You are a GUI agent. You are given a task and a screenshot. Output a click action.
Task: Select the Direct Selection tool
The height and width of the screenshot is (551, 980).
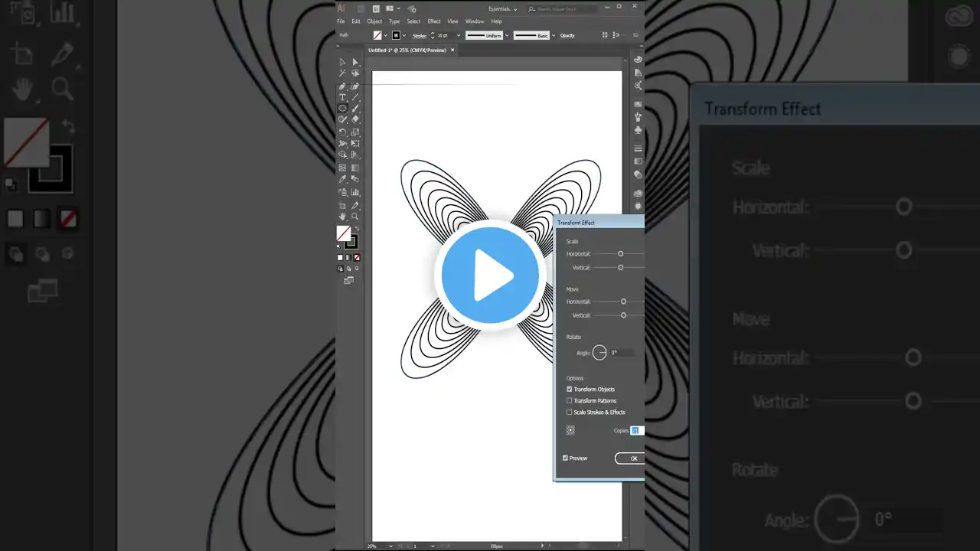(355, 62)
